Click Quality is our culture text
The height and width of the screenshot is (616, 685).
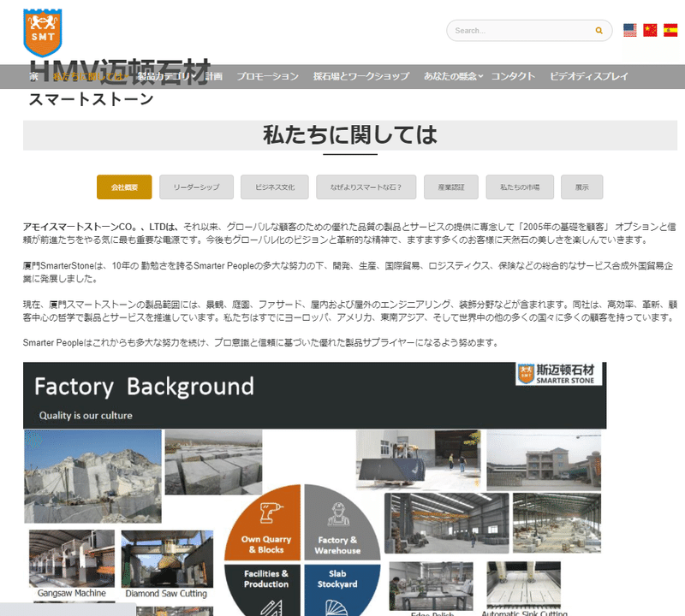pyautogui.click(x=86, y=416)
